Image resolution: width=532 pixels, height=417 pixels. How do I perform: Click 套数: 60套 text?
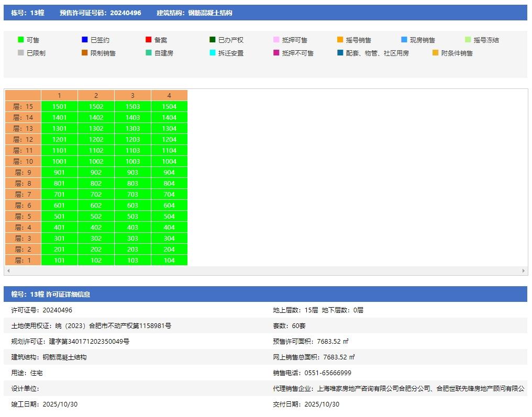click(x=290, y=326)
